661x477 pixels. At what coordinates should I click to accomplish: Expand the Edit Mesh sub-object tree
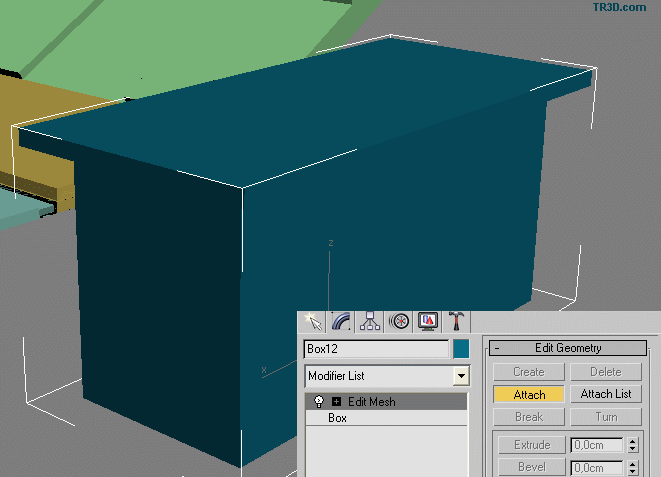point(336,401)
